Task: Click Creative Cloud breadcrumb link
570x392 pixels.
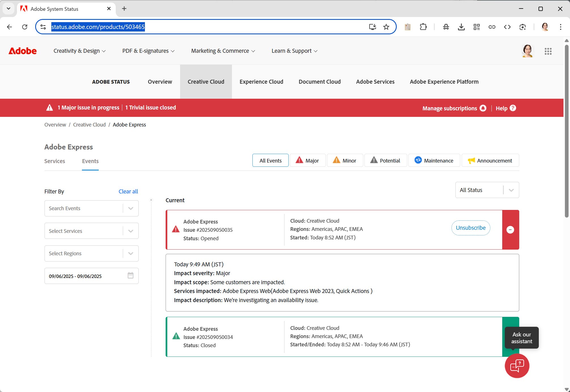Action: coord(89,125)
